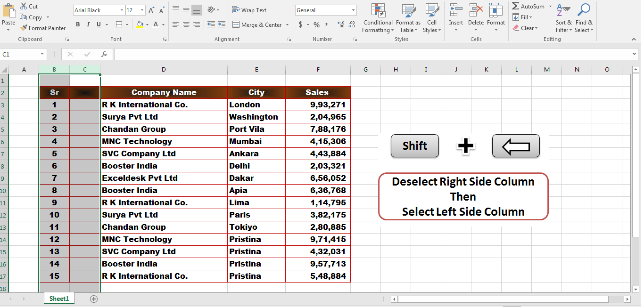The height and width of the screenshot is (307, 644).
Task: Click the Paste button
Action: (x=8, y=14)
